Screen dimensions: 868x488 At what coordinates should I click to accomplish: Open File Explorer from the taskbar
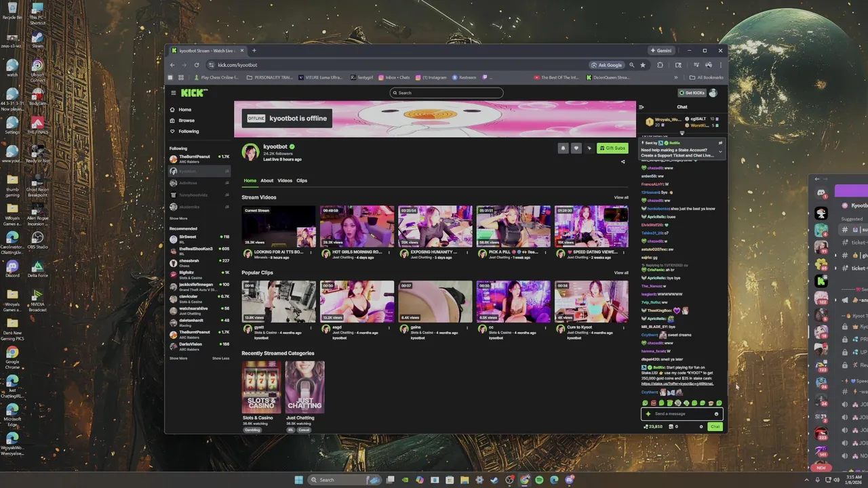[465, 480]
